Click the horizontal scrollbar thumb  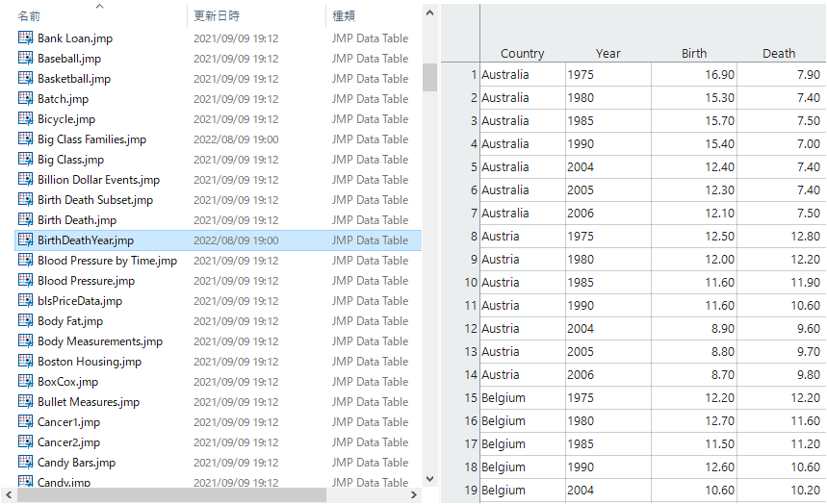point(172,495)
